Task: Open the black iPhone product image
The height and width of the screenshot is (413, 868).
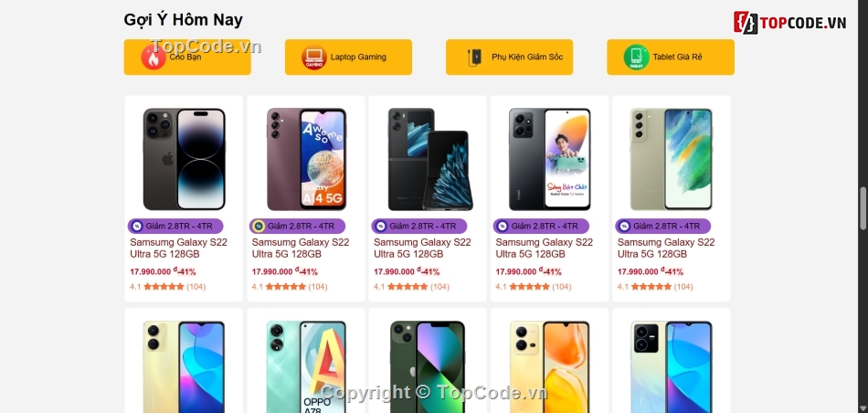Action: pyautogui.click(x=185, y=159)
